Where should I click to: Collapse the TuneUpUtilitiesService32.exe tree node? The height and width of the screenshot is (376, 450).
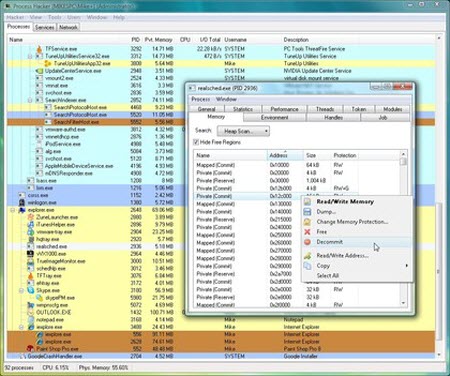point(30,56)
